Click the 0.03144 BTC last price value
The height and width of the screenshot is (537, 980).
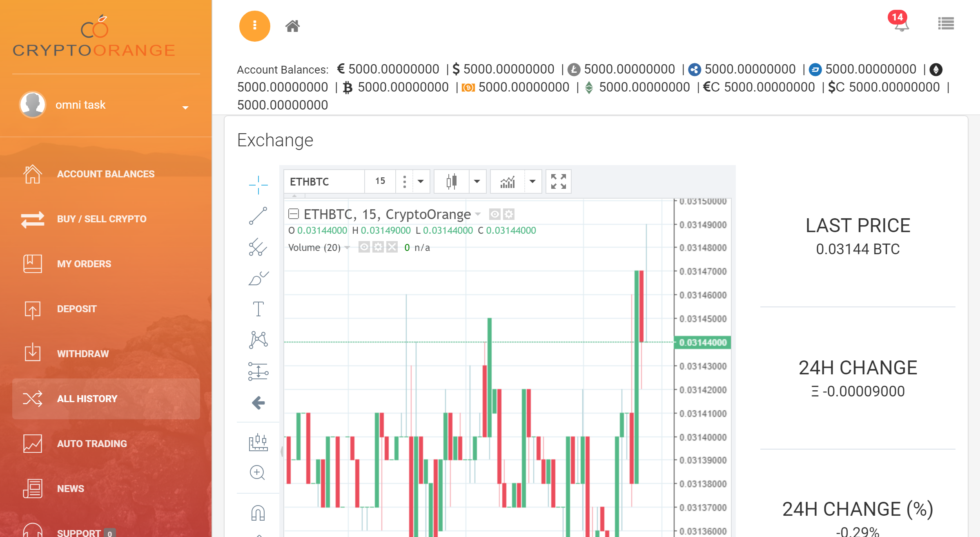coord(858,249)
